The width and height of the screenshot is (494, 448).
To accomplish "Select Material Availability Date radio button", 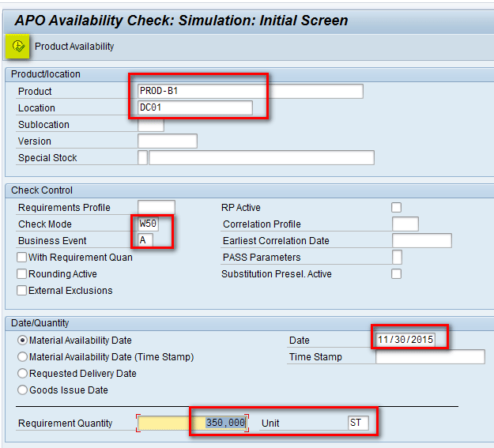I will pyautogui.click(x=22, y=341).
